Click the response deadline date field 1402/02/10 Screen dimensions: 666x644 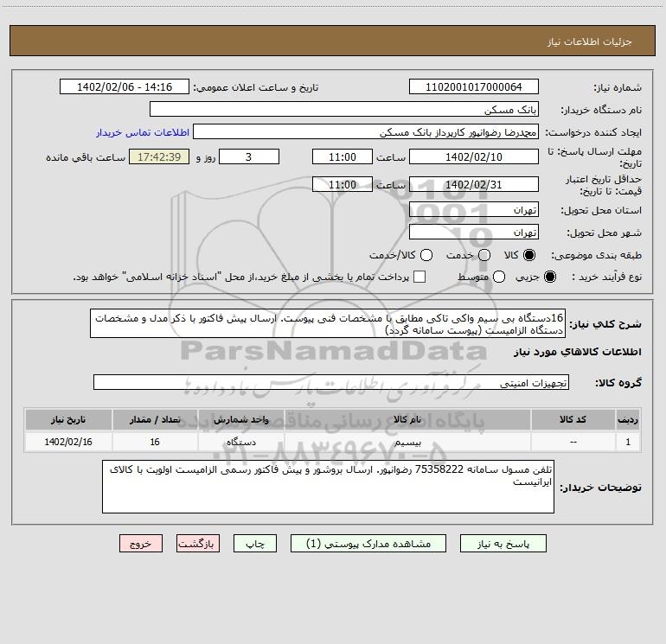click(x=473, y=156)
